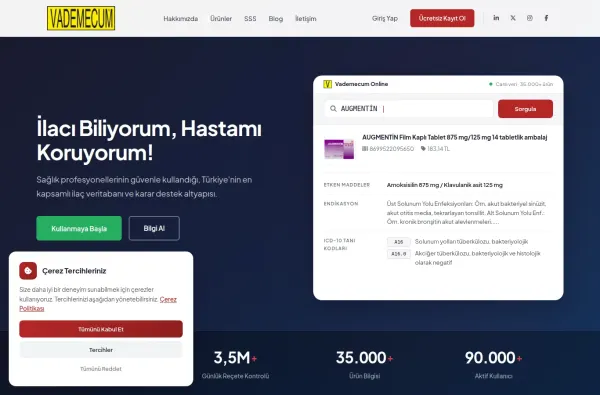
Task: Open the Blog menu item
Action: coord(276,18)
